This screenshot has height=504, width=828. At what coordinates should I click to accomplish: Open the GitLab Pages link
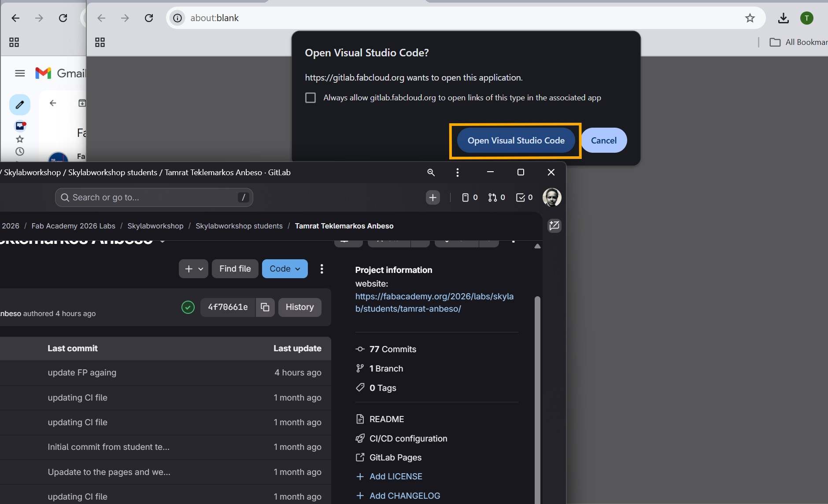click(388, 457)
